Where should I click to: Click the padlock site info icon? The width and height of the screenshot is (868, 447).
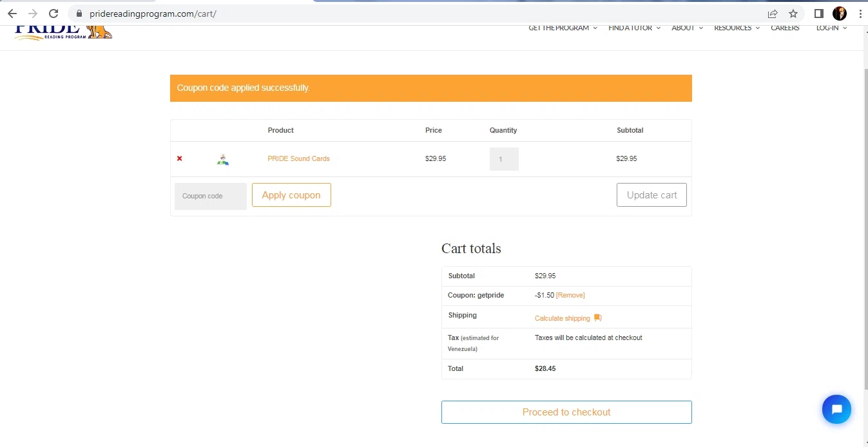(79, 14)
